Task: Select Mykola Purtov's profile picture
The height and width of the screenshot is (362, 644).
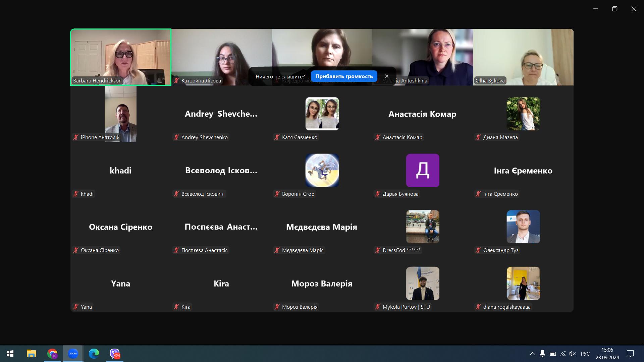Action: (423, 283)
